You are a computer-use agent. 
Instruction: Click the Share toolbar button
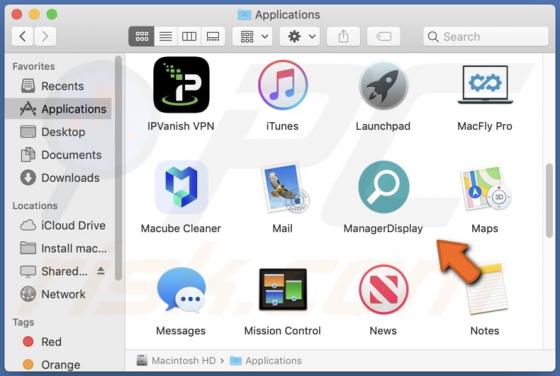tap(343, 36)
